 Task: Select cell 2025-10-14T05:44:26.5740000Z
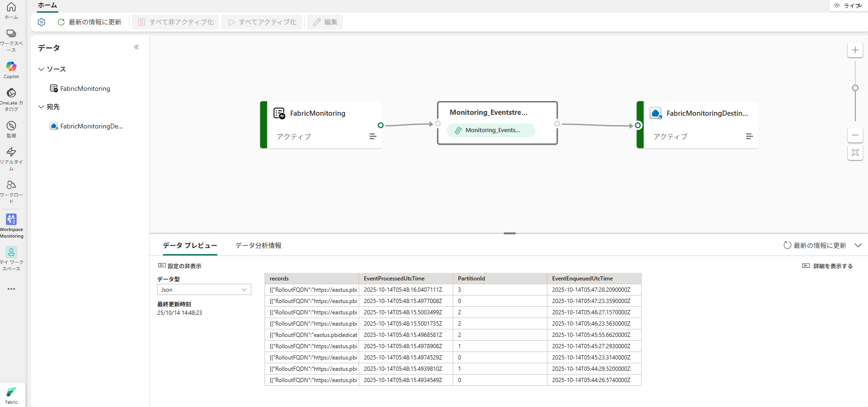(594, 380)
